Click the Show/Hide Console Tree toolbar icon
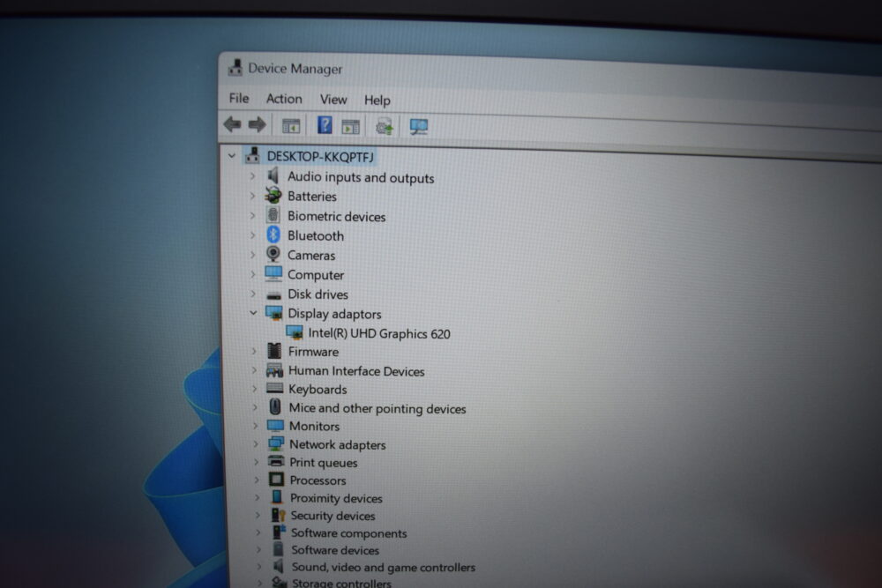This screenshot has width=882, height=588. pyautogui.click(x=291, y=126)
